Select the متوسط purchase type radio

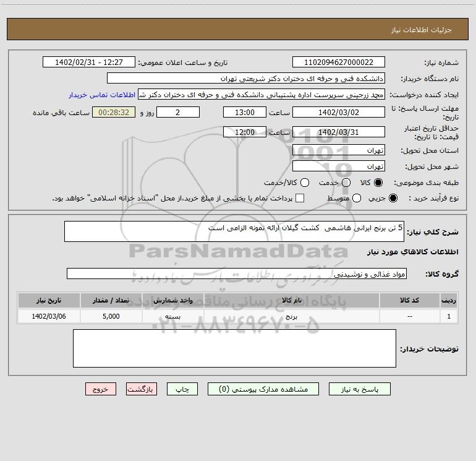pyautogui.click(x=357, y=198)
